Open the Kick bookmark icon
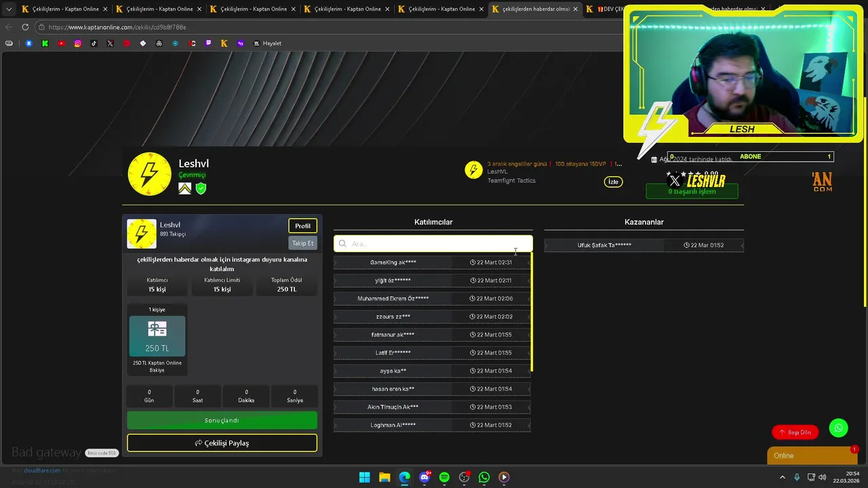The image size is (868, 488). (x=45, y=43)
